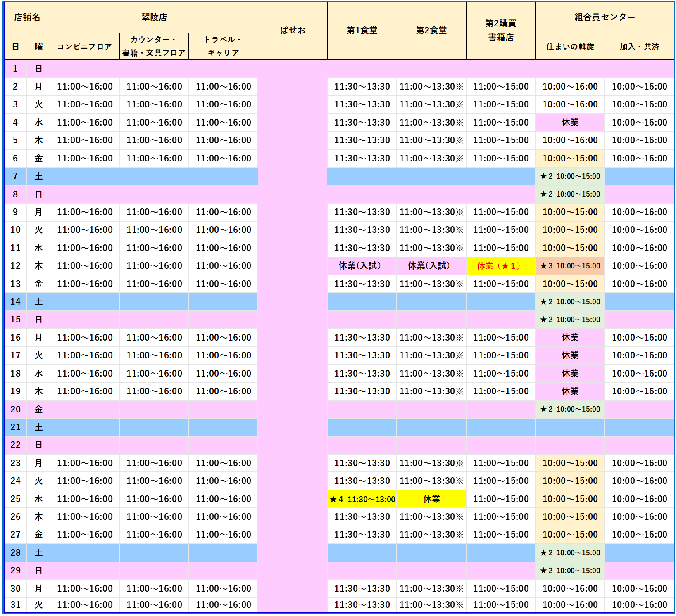Click the 第2食堂 column header
Screen dimensions: 676x616
click(x=431, y=31)
